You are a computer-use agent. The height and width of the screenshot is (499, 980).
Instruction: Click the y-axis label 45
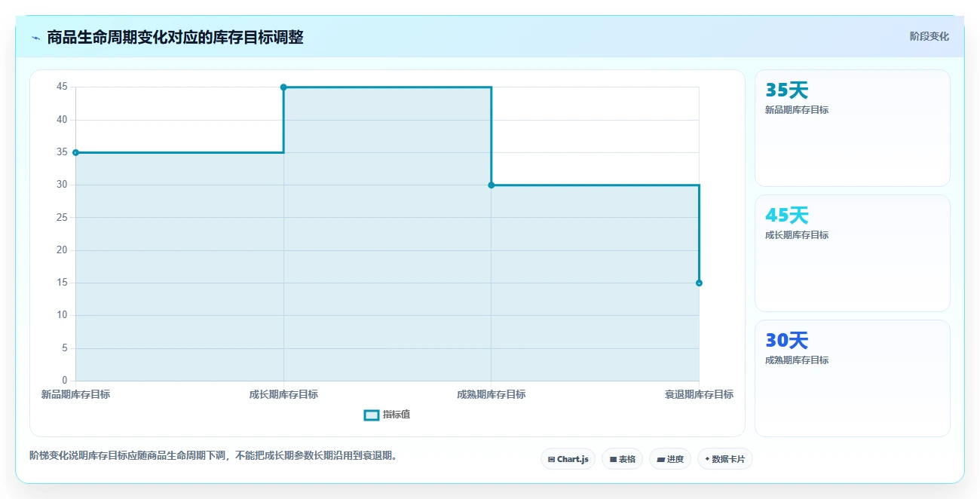(x=62, y=87)
